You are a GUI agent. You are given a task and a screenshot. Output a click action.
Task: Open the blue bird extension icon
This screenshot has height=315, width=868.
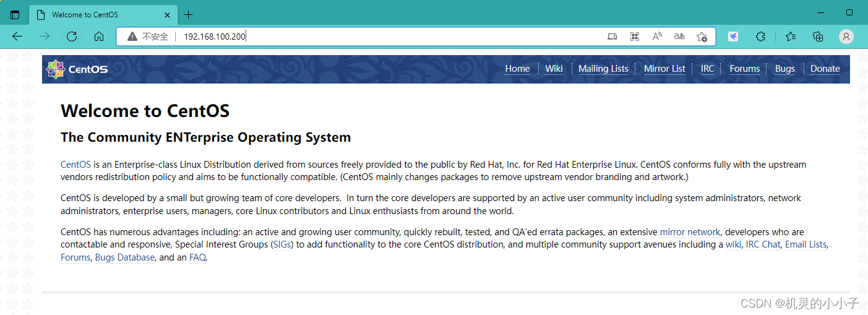click(x=733, y=37)
